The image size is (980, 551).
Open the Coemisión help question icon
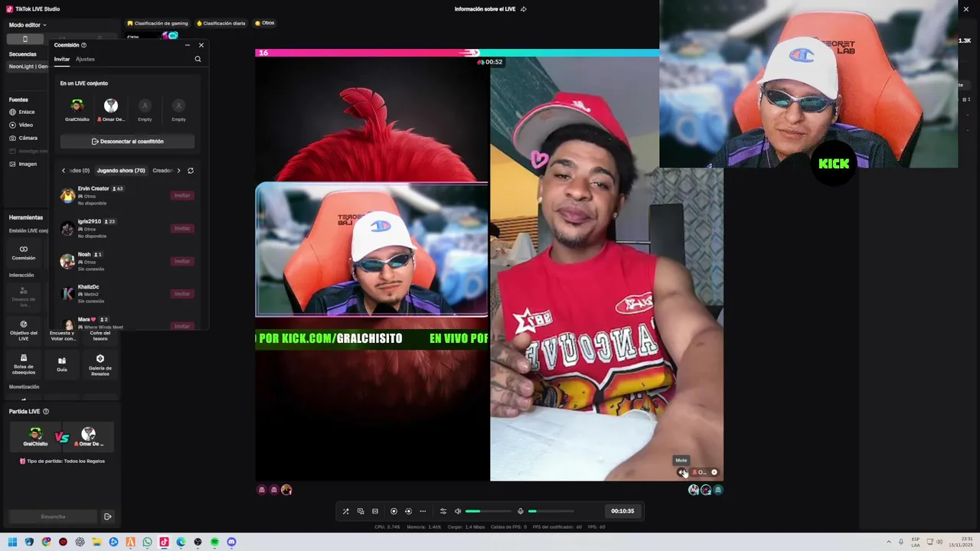point(84,45)
